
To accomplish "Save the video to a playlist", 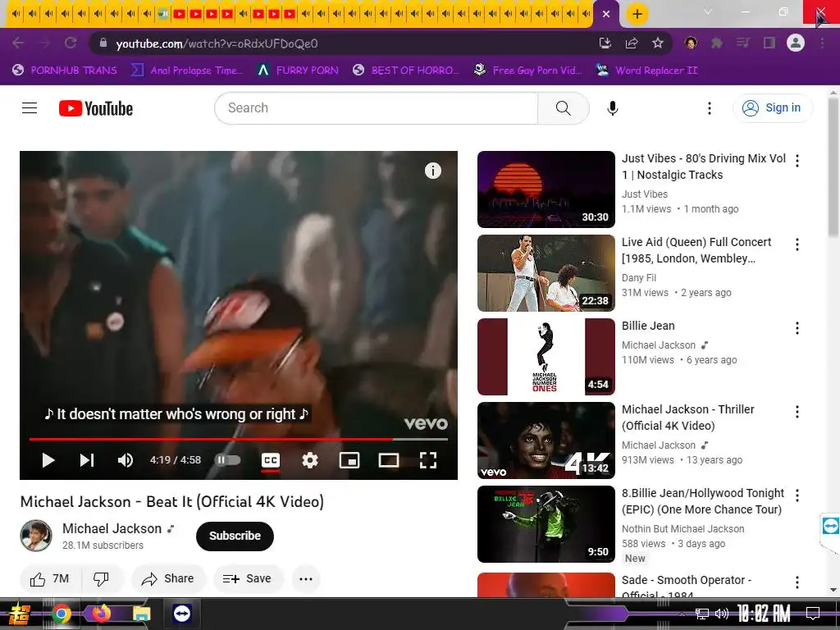I will (248, 578).
